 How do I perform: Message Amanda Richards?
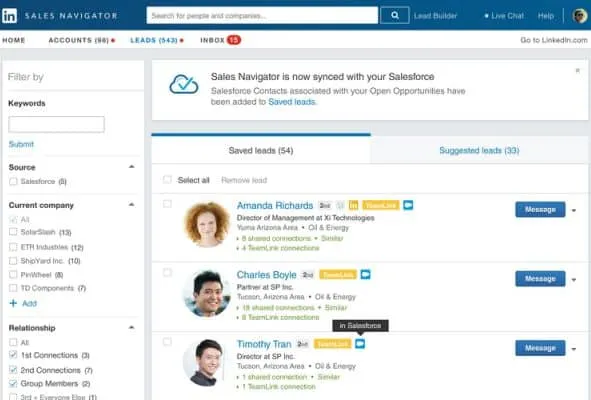coord(540,209)
